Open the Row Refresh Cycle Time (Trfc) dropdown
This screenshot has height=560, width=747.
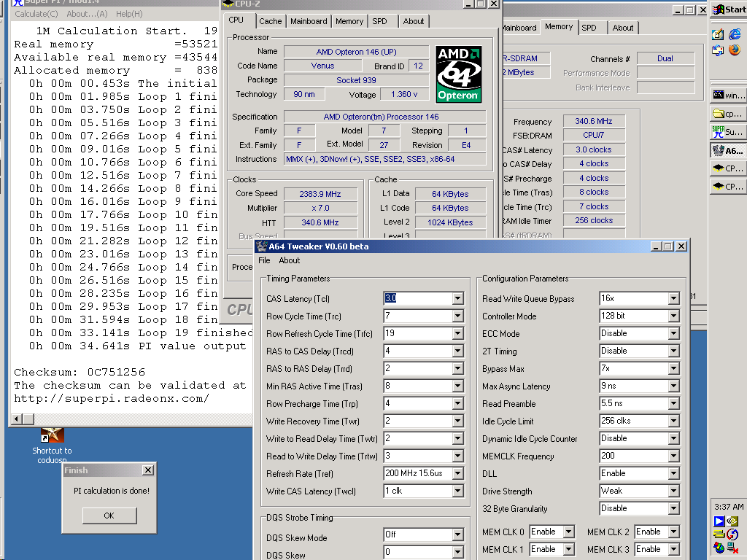[x=457, y=334]
